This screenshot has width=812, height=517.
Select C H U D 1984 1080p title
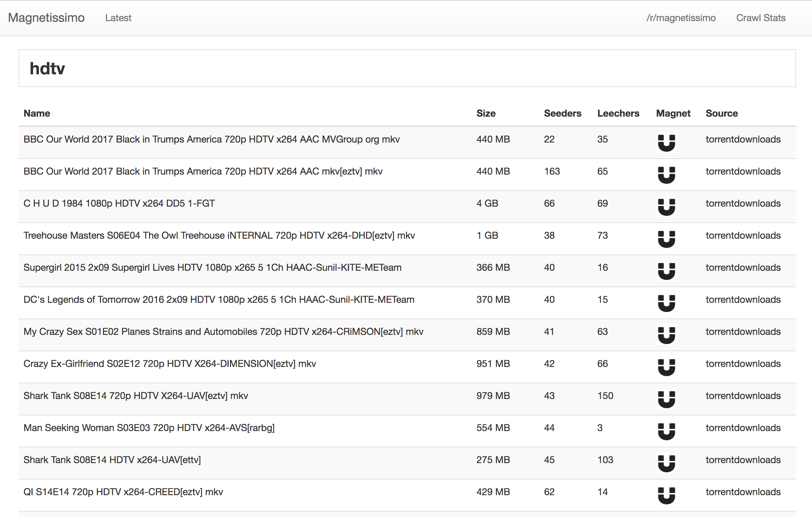click(x=119, y=203)
